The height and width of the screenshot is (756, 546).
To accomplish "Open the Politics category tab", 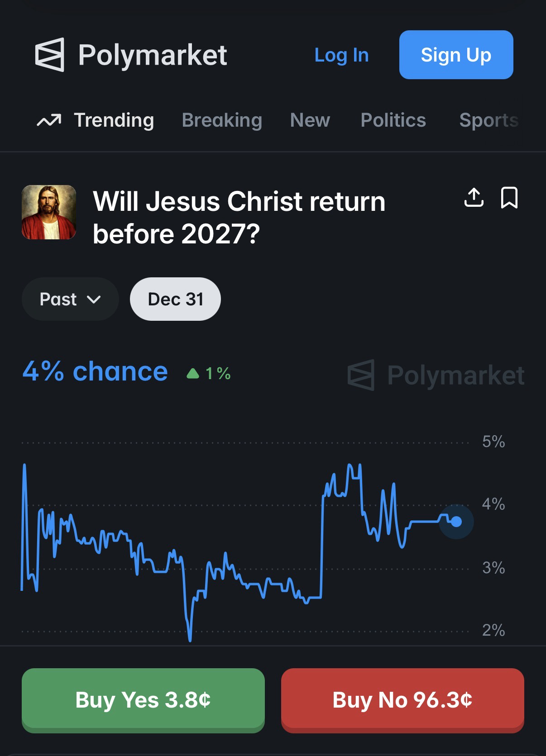I will [393, 120].
